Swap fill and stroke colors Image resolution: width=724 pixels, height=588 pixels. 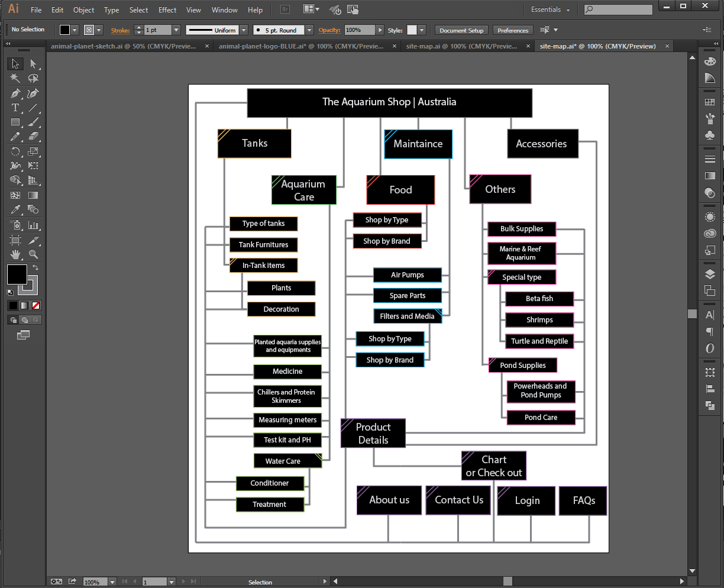point(35,268)
